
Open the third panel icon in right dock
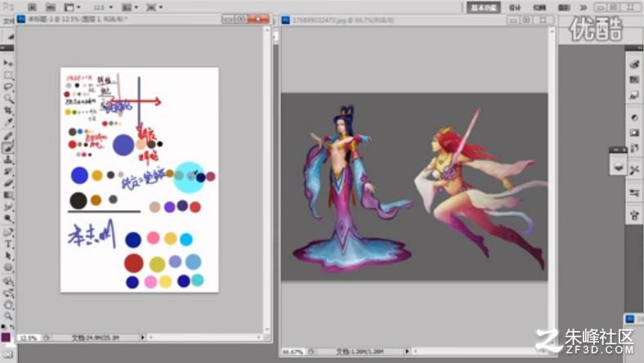pyautogui.click(x=634, y=96)
